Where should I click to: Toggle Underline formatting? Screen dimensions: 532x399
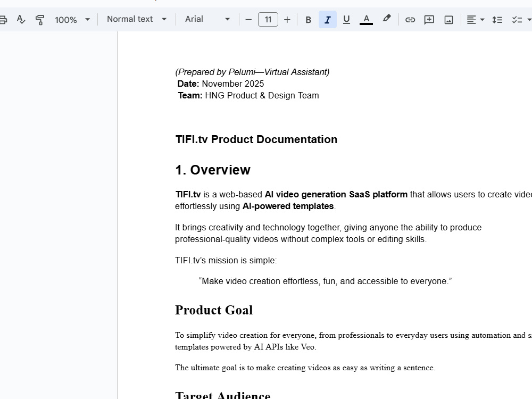click(x=346, y=20)
